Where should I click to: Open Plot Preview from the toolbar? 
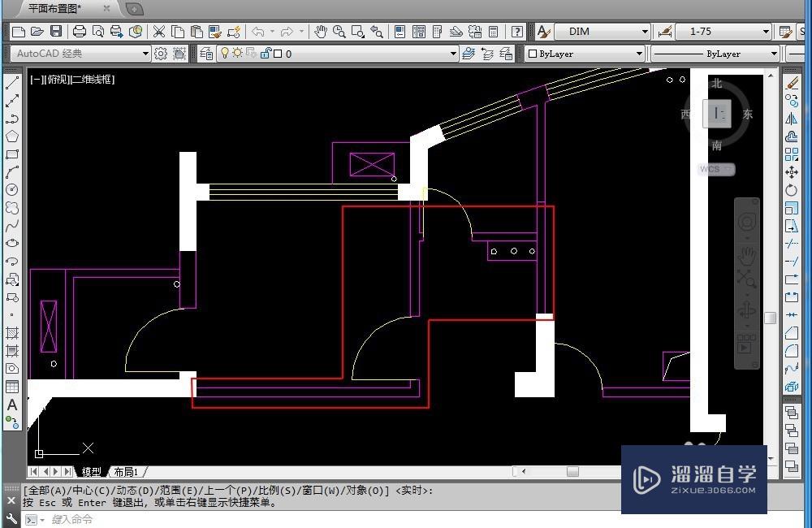click(x=98, y=32)
